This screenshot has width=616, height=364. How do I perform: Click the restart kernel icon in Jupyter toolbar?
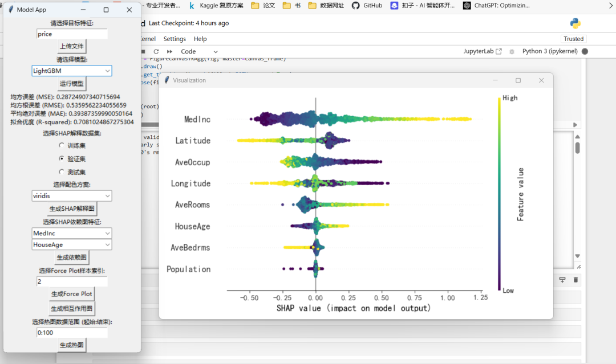click(x=156, y=51)
